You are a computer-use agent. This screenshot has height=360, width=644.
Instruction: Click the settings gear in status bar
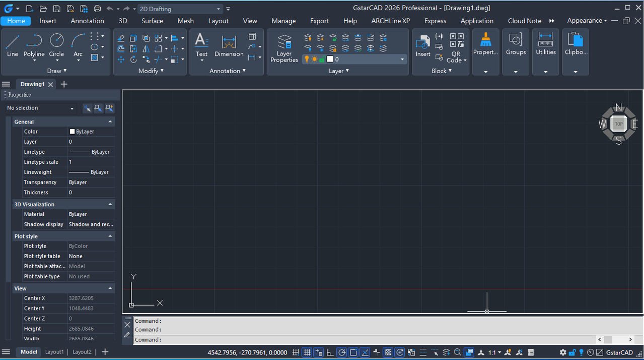[563, 352]
